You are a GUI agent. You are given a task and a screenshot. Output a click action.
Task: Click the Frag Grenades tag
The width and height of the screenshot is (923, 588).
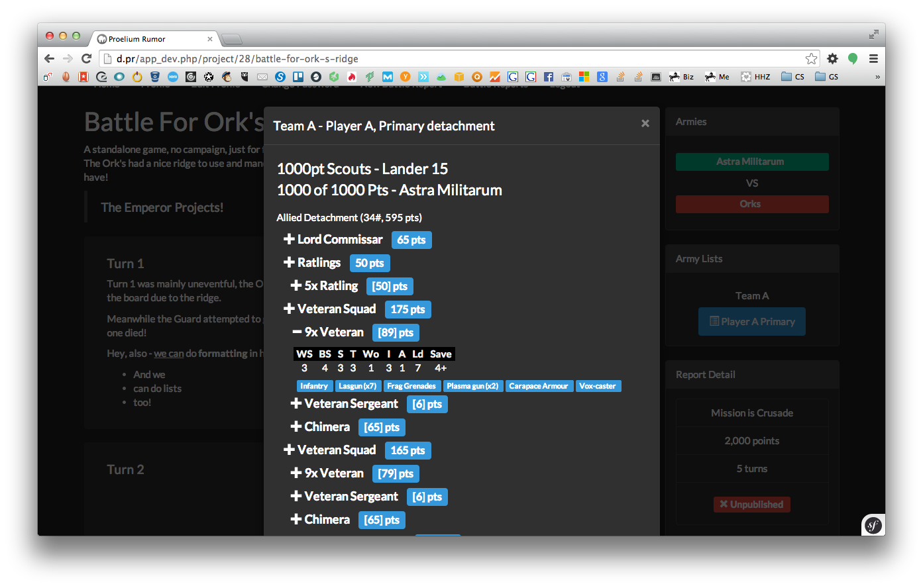pos(411,386)
